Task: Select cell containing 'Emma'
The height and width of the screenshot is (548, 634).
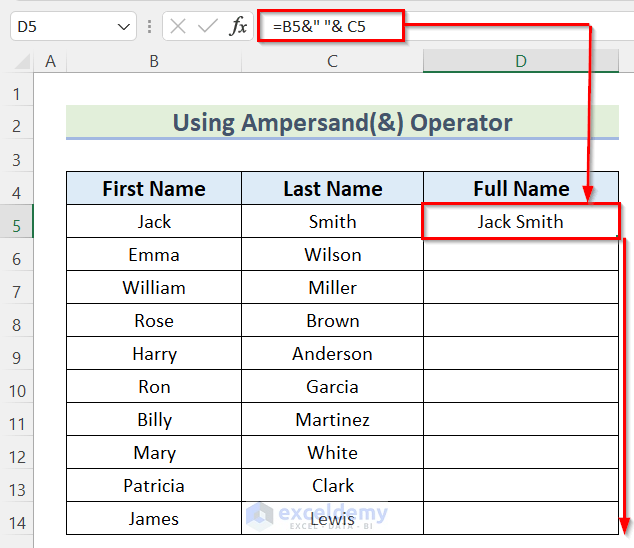Action: 154,254
